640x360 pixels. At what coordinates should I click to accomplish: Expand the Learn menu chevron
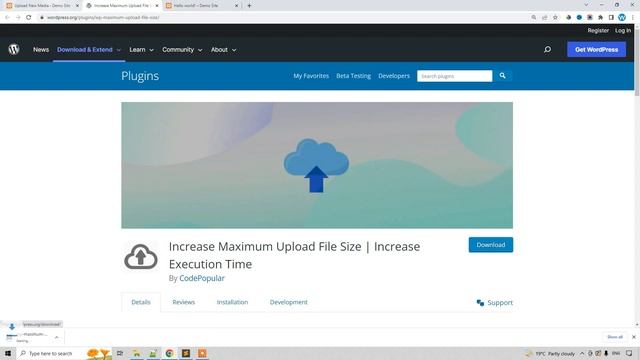(x=151, y=50)
